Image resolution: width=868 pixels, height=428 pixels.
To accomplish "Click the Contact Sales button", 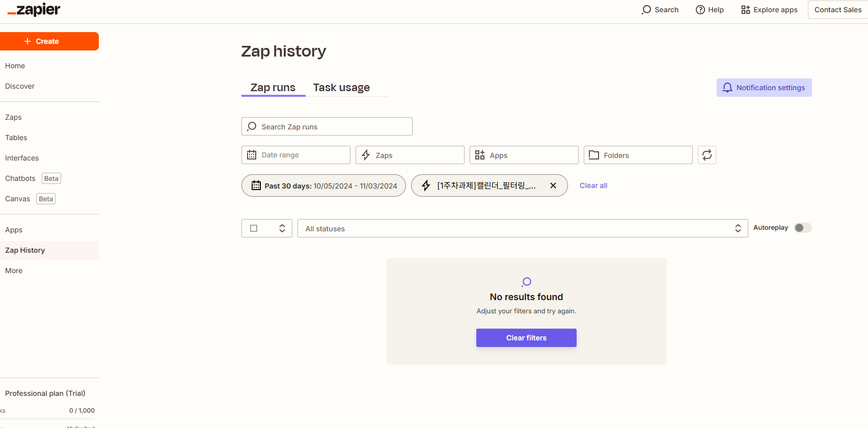I will (x=838, y=10).
